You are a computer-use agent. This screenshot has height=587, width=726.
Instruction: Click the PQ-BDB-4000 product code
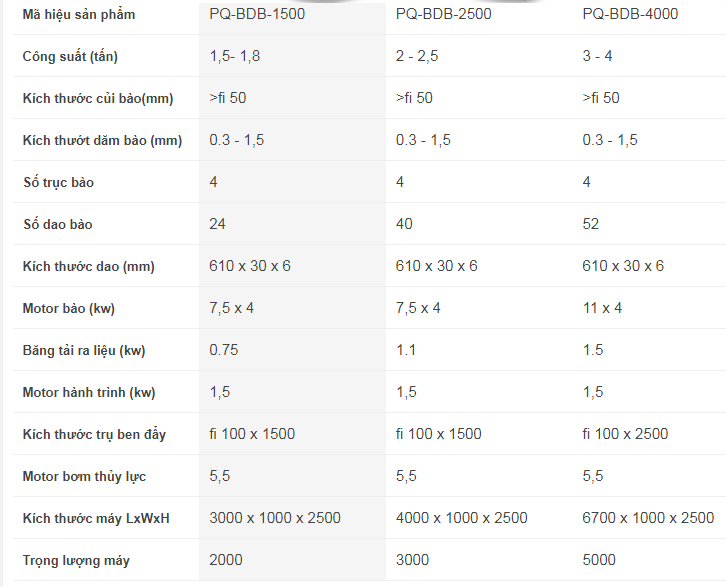[x=630, y=14]
